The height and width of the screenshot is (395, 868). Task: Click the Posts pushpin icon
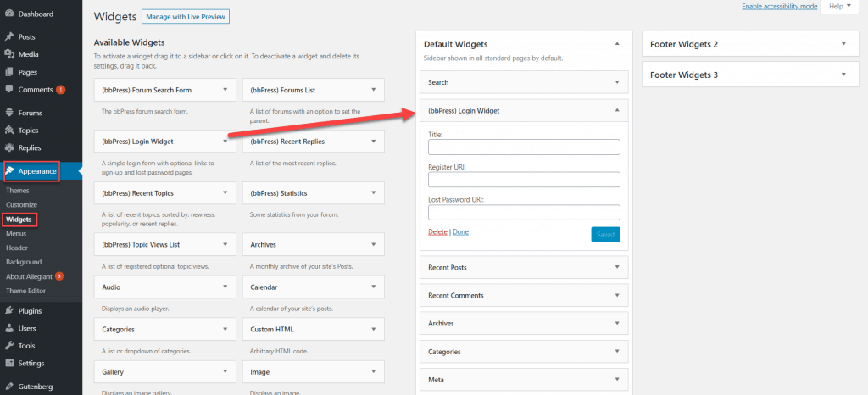click(x=8, y=37)
